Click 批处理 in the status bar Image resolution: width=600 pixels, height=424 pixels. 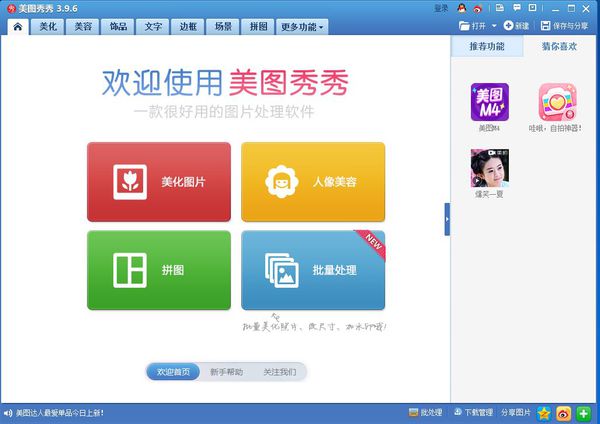pos(426,413)
